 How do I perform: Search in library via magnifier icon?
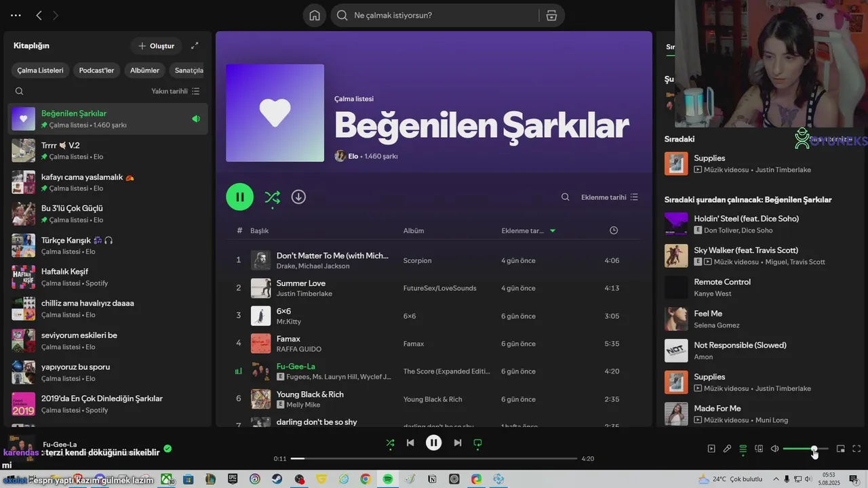point(19,91)
